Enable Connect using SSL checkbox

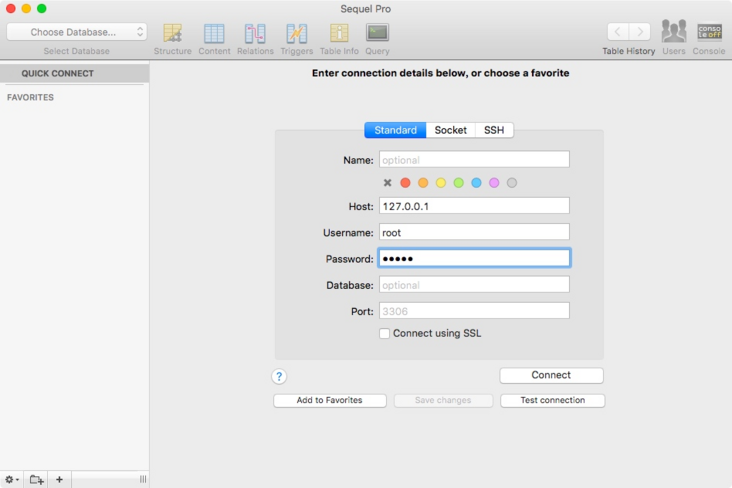[x=384, y=333]
